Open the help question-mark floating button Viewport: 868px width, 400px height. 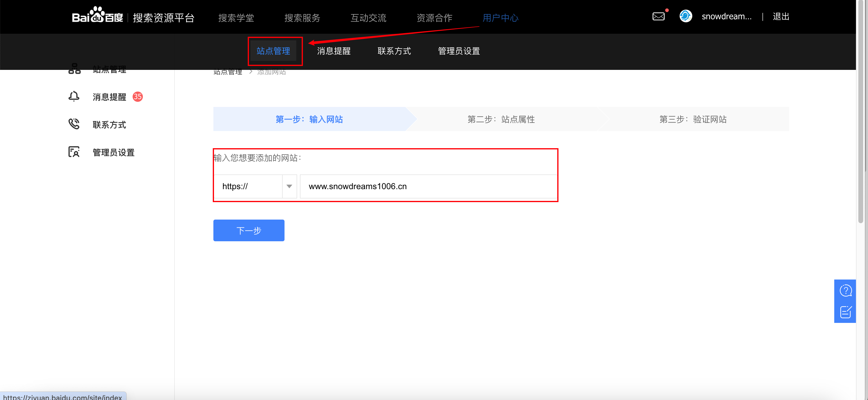tap(845, 291)
